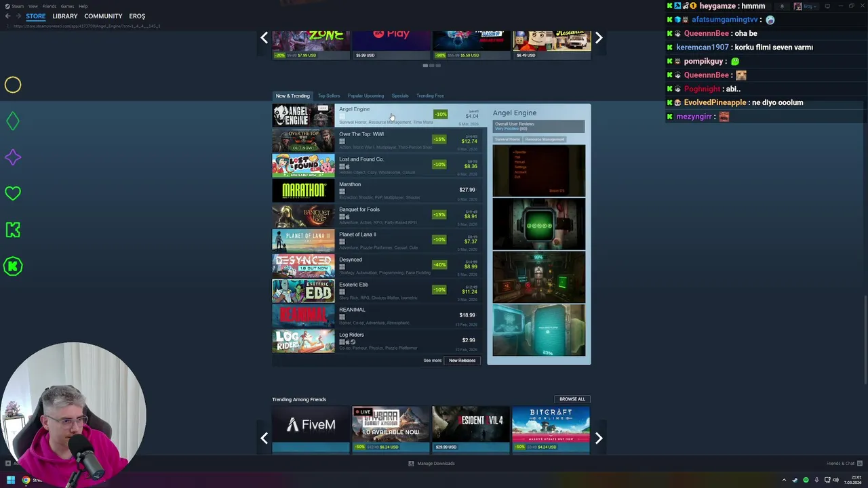
Task: Click the Trending Among Friends left arrow
Action: (x=264, y=439)
